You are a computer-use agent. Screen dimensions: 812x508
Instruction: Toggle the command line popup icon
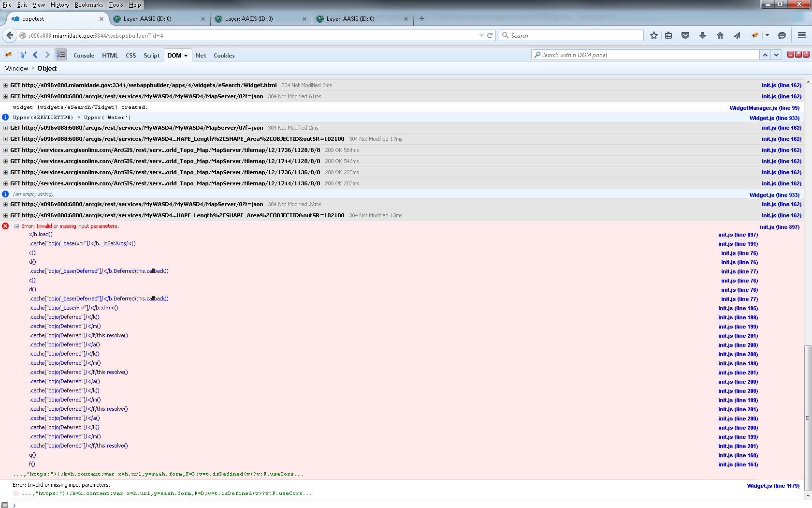pyautogui.click(x=60, y=55)
